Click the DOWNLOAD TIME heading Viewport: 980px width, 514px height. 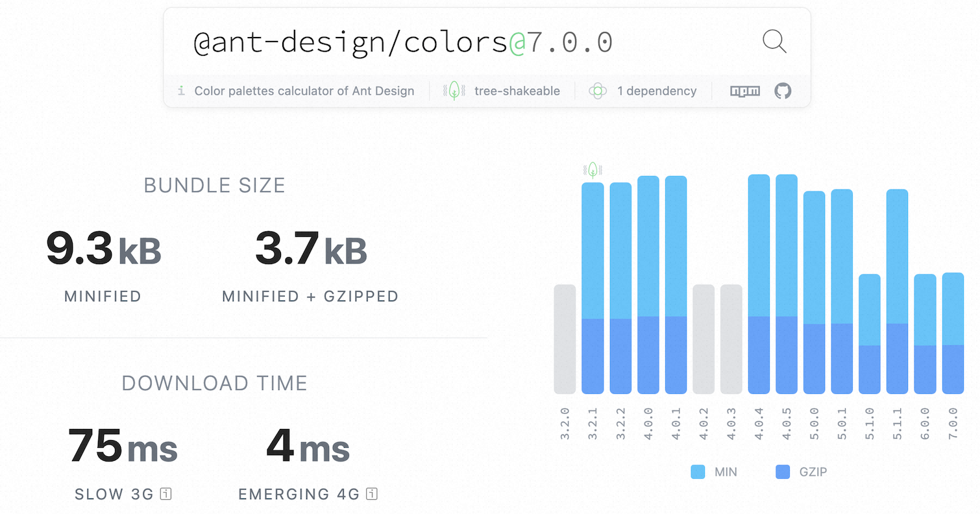click(215, 383)
